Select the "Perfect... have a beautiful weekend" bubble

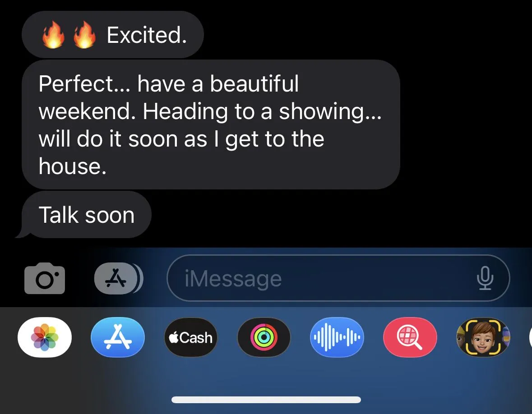[x=211, y=124]
